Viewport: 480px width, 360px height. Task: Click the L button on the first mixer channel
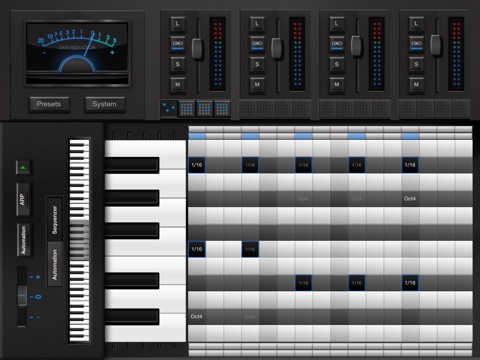[x=178, y=24]
